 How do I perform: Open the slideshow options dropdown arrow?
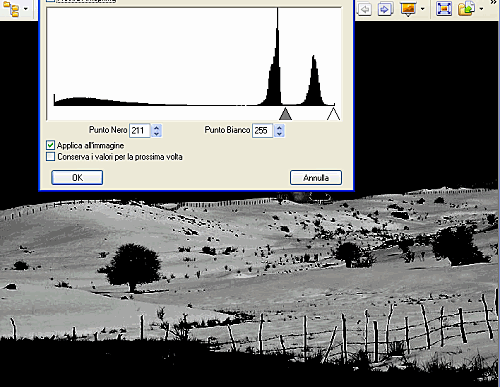click(x=422, y=9)
